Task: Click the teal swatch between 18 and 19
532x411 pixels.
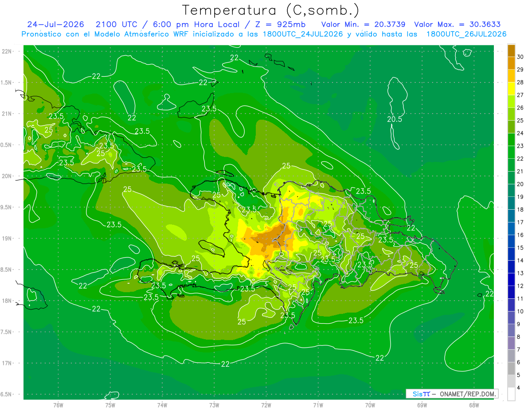Action: (511, 204)
